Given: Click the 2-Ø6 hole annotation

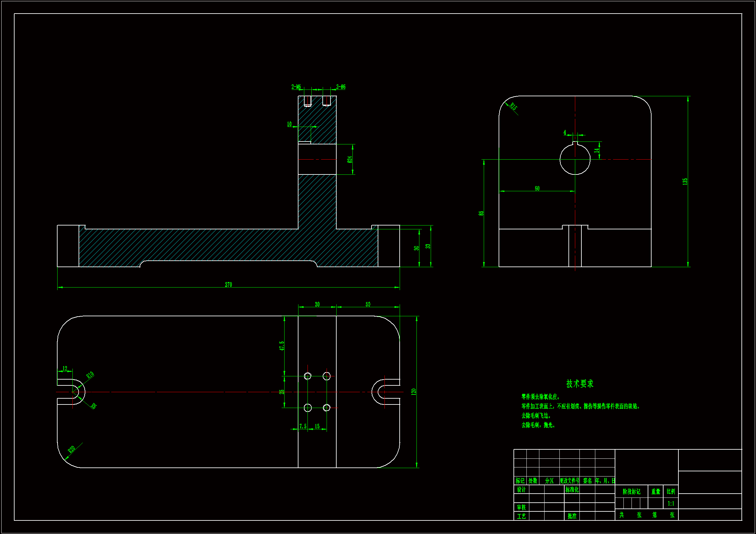Looking at the screenshot, I should pyautogui.click(x=341, y=87).
